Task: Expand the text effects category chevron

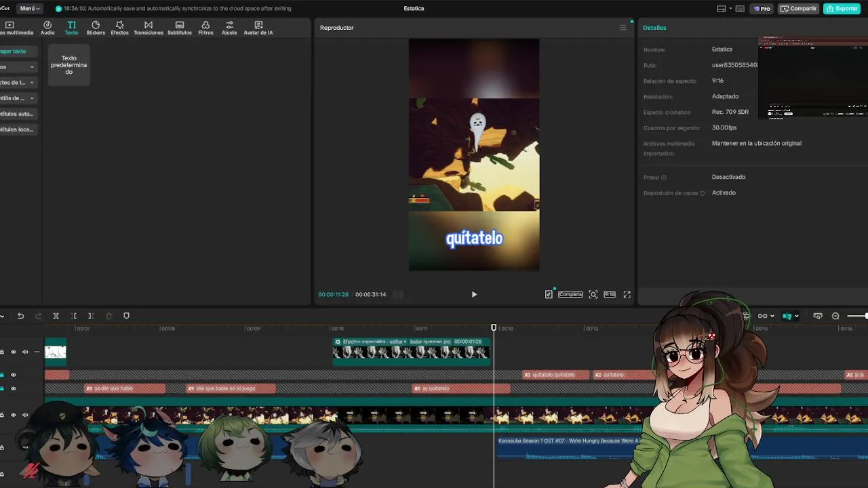Action: click(32, 83)
